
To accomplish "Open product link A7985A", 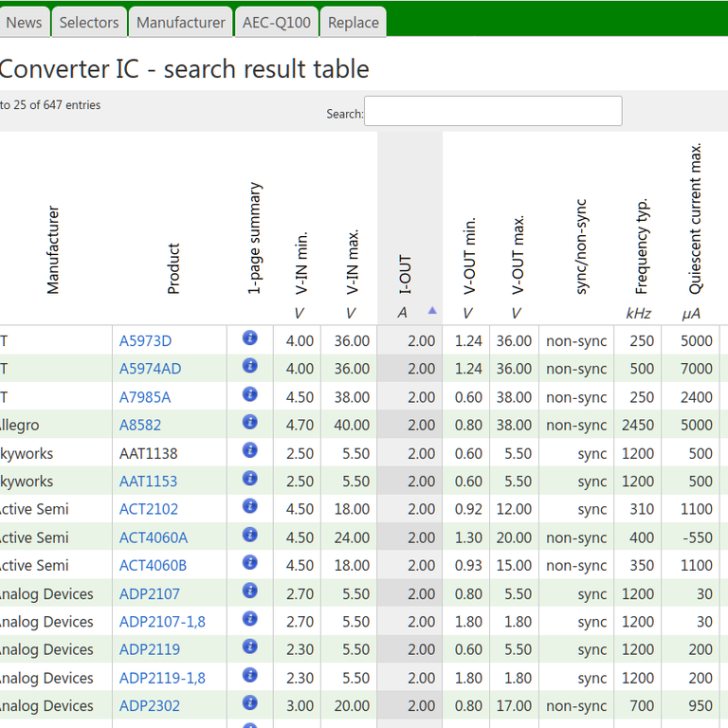I will pos(145,397).
